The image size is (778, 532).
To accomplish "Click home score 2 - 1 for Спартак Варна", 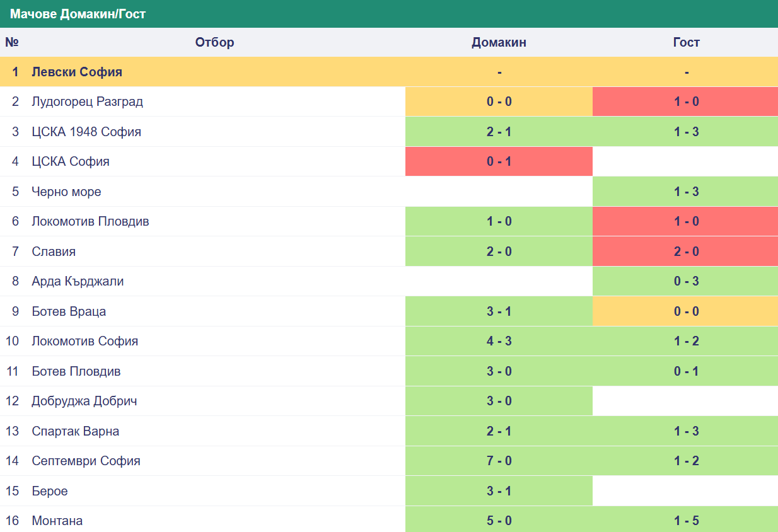I will tap(499, 431).
